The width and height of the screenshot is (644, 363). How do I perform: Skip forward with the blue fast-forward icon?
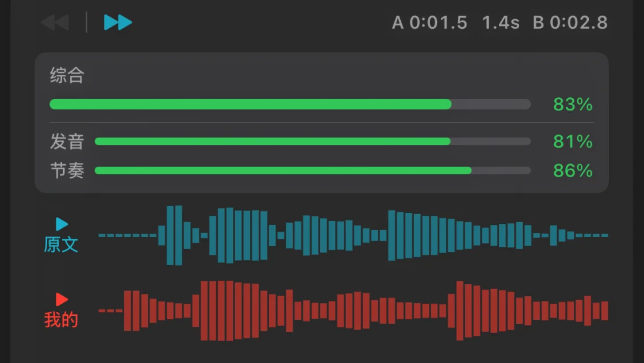[x=118, y=22]
